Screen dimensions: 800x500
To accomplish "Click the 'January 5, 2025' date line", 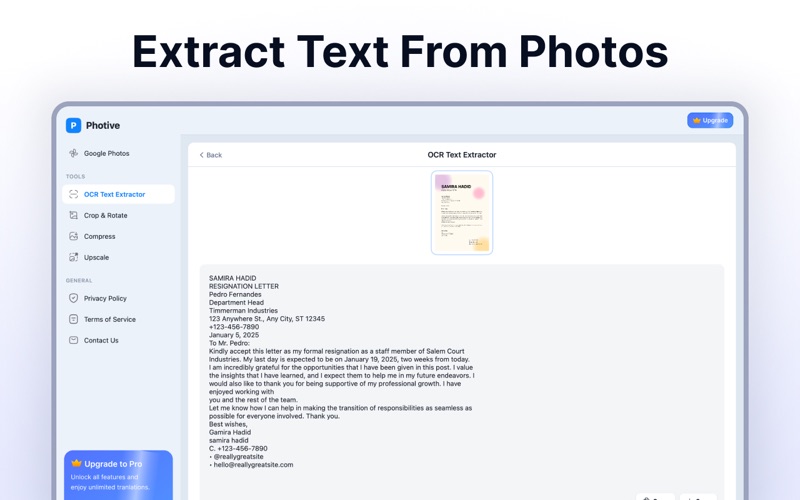I will 234,335.
